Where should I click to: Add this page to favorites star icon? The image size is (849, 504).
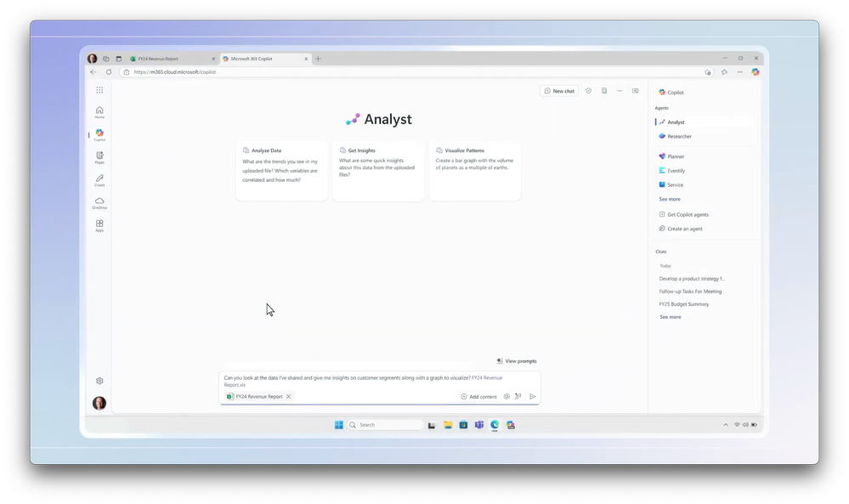click(x=708, y=72)
